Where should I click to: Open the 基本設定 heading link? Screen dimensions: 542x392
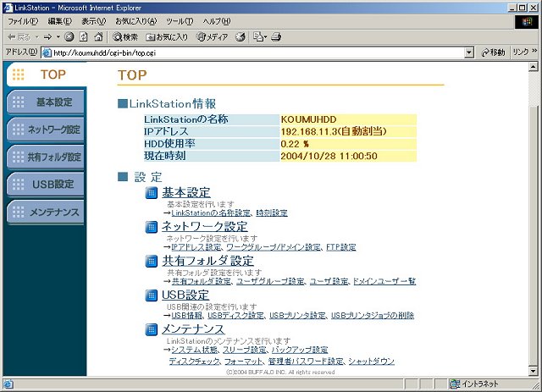click(x=186, y=192)
